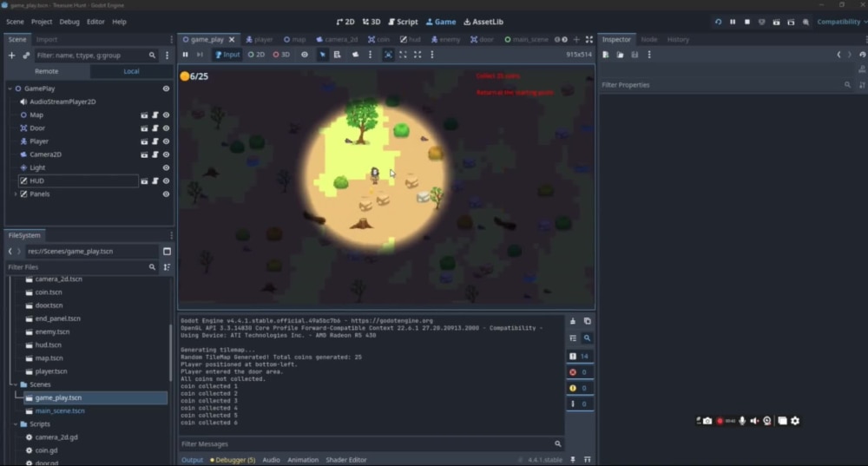
Task: Open the script icon on the HUD node
Action: 155,181
